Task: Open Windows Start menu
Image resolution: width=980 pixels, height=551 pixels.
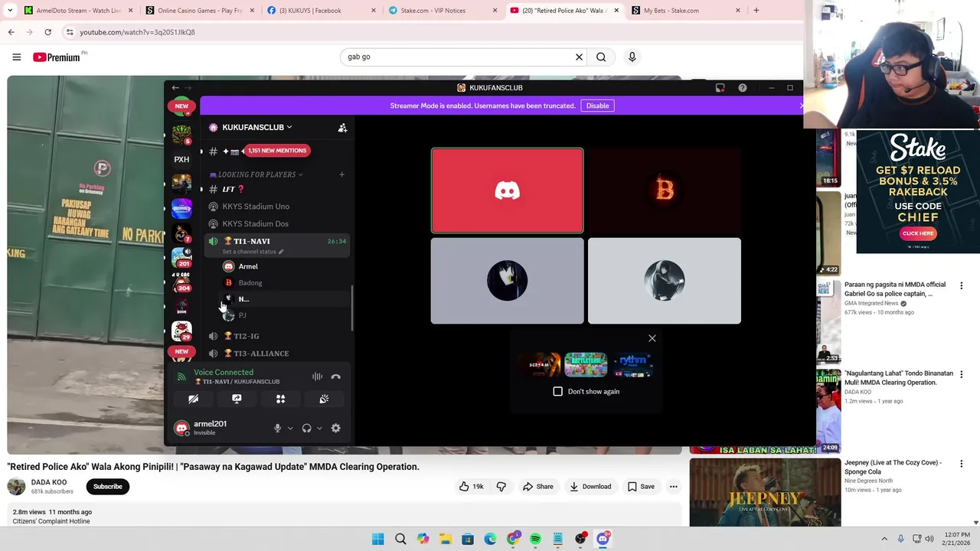Action: pyautogui.click(x=377, y=540)
